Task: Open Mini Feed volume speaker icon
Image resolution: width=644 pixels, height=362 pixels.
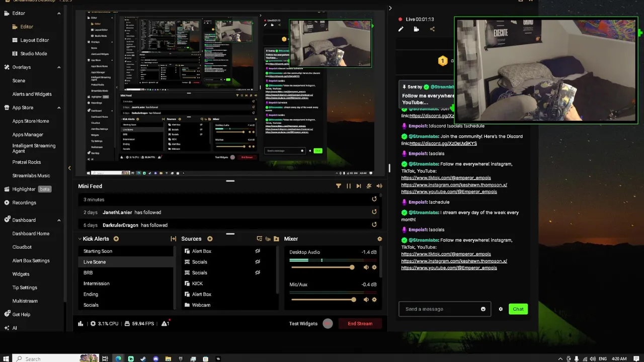Action: coord(379,186)
